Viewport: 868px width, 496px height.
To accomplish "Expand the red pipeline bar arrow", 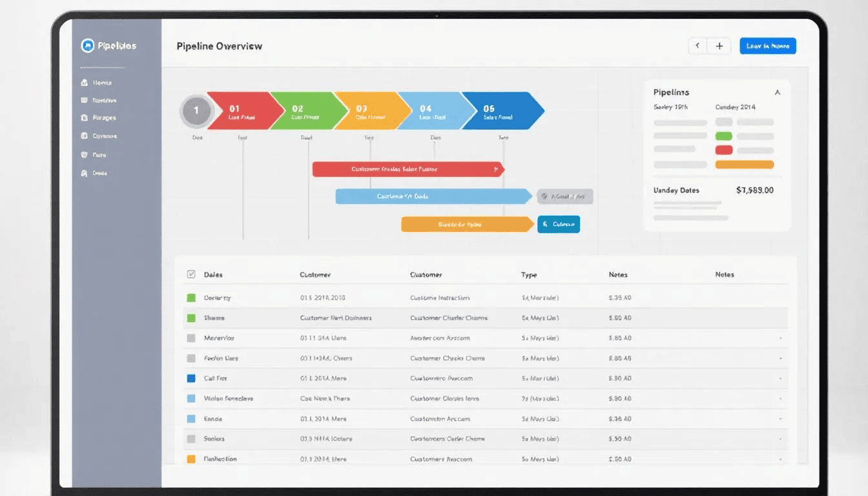I will click(496, 169).
